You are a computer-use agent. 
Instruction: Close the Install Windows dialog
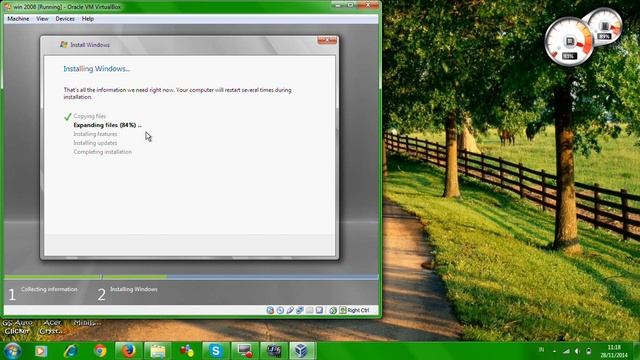point(327,40)
